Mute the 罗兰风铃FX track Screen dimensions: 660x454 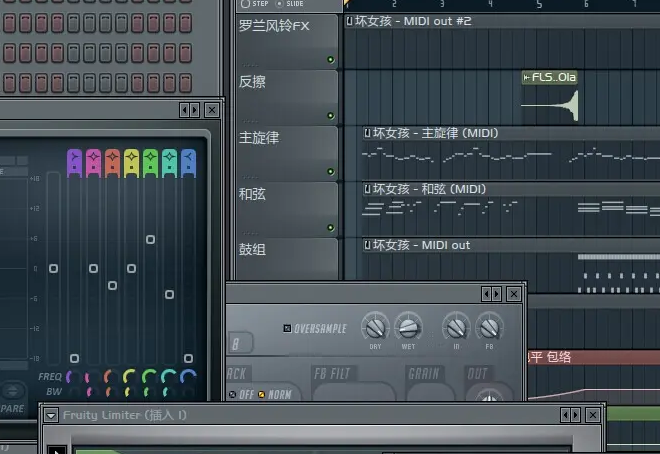(x=330, y=60)
